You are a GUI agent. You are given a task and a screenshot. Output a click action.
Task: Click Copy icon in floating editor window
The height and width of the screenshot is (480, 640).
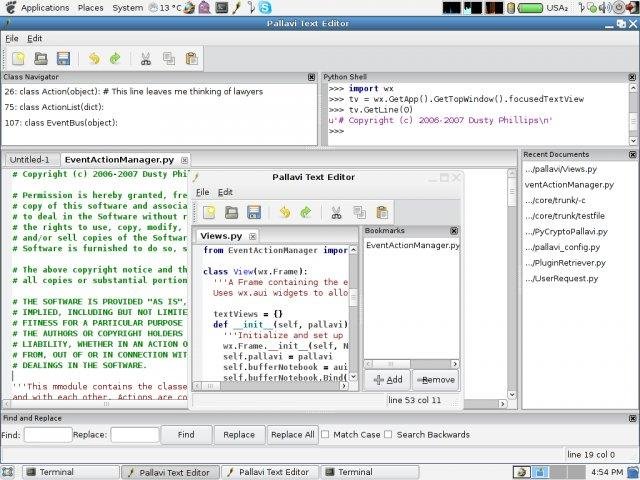coord(358,212)
